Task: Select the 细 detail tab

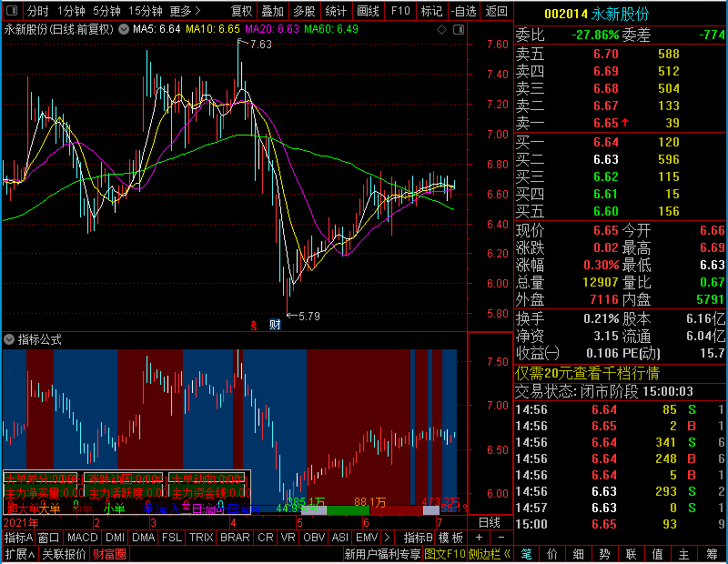Action: [x=579, y=554]
